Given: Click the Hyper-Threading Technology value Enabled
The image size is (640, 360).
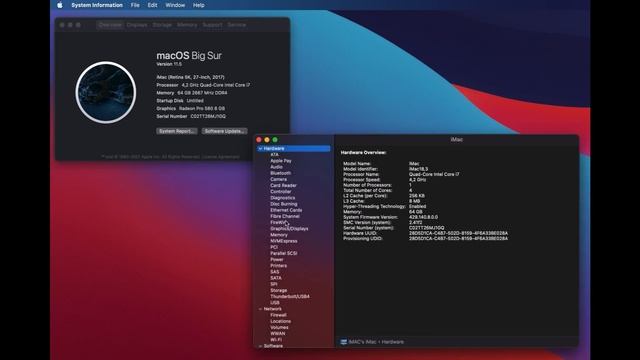Looking at the screenshot, I should [417, 207].
